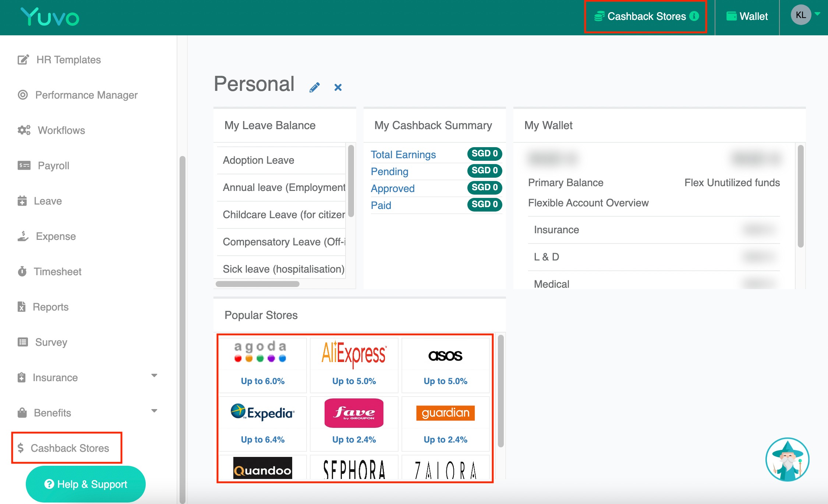Open the ASOS store tile
Image resolution: width=828 pixels, height=504 pixels.
coord(445,365)
